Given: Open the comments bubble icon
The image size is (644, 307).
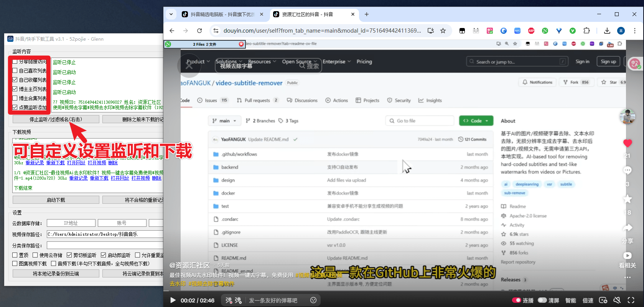Looking at the screenshot, I should coord(628,170).
